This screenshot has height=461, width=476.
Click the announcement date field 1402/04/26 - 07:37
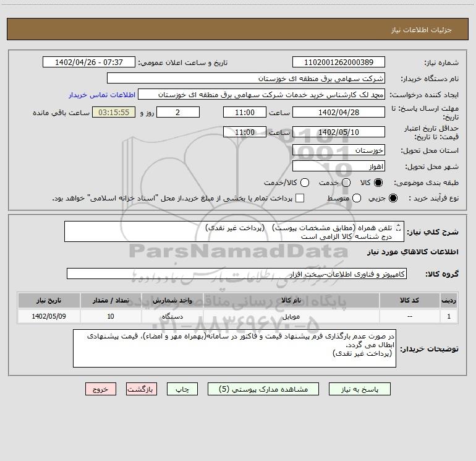[x=89, y=62]
